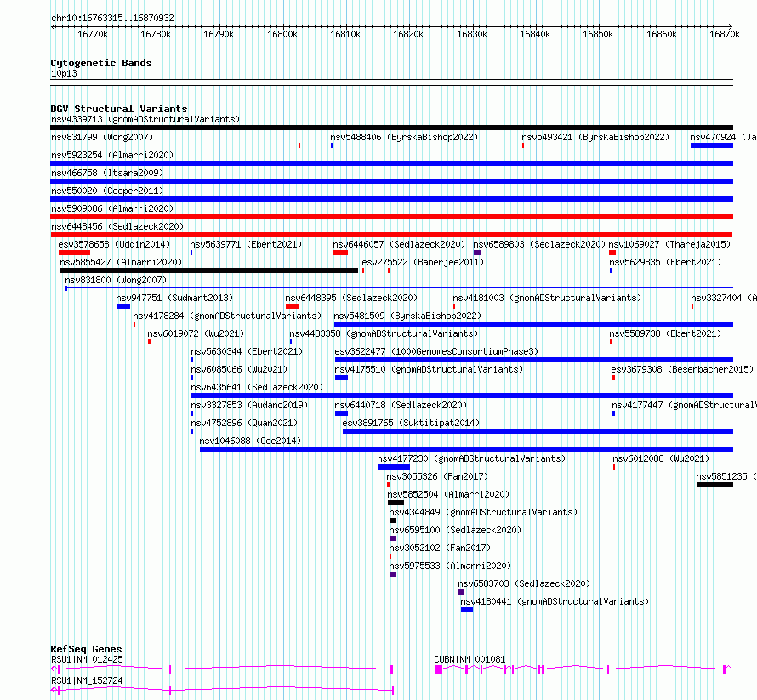Select nsv6012088 (Wu2021) label
Screen dimensions: 757x700
coord(661,458)
